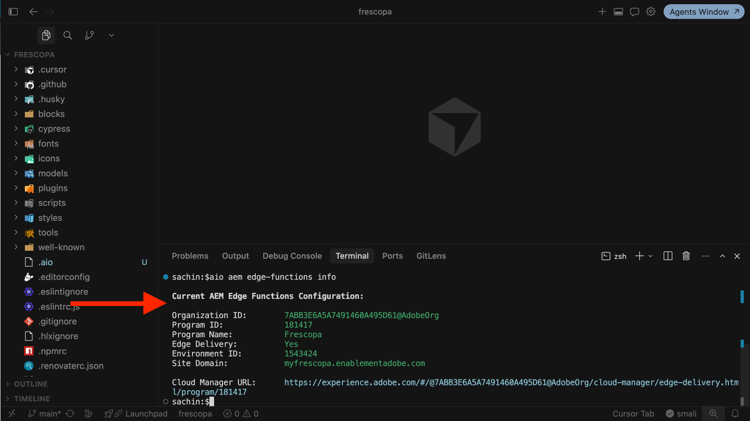
Task: Go forward with the right arrow
Action: pos(50,11)
